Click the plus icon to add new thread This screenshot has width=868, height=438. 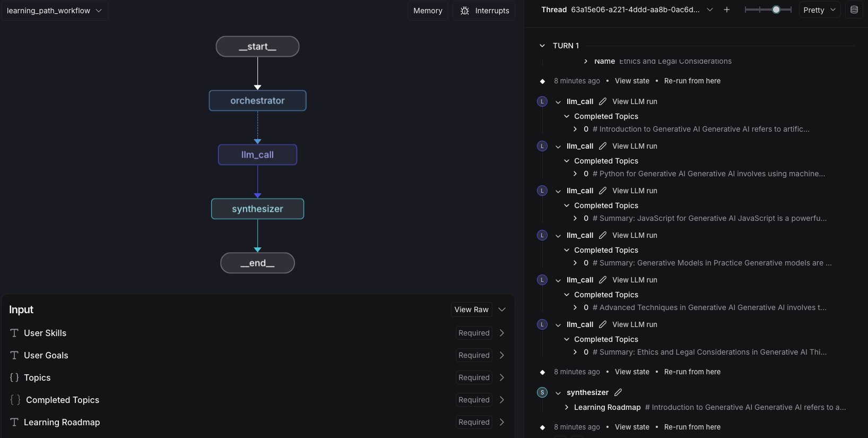point(727,10)
